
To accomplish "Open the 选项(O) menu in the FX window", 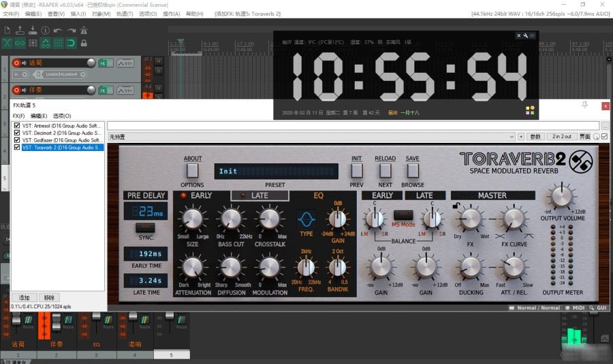I will 62,116.
